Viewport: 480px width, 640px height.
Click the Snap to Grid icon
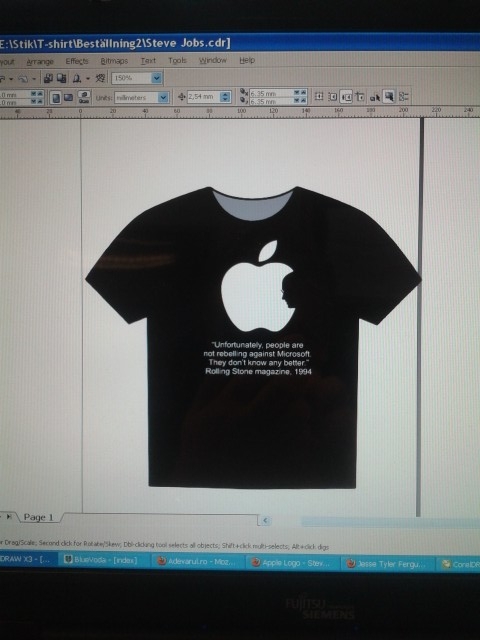click(x=319, y=97)
